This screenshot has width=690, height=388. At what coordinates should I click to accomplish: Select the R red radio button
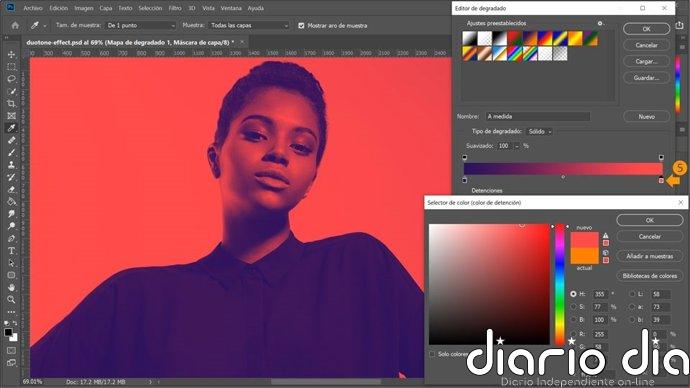coord(573,334)
